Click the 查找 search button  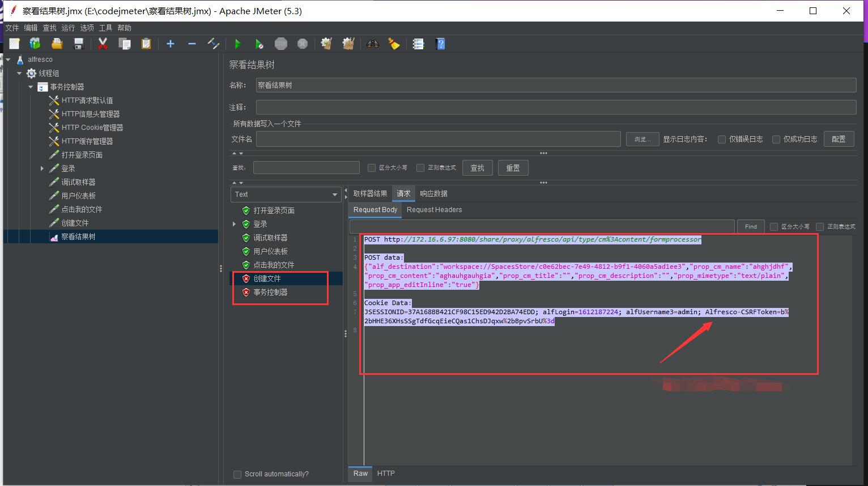click(x=477, y=168)
